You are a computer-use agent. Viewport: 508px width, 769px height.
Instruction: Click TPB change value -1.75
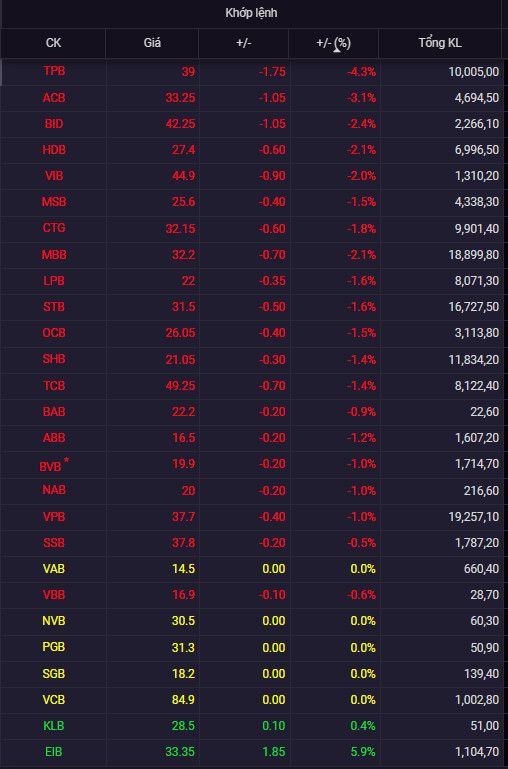coord(273,72)
